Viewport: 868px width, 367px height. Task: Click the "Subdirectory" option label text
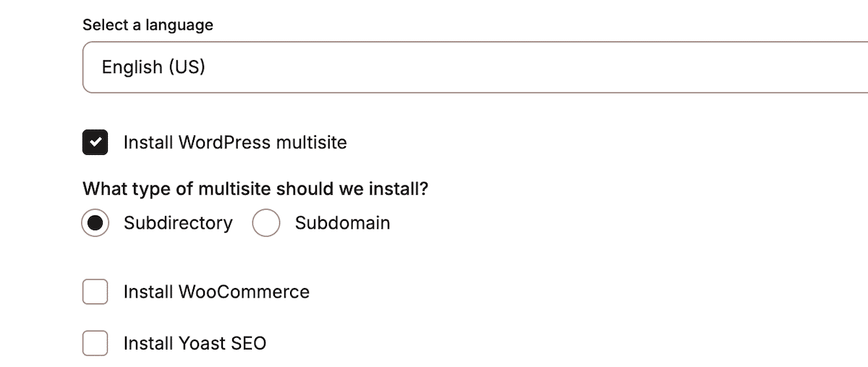click(x=178, y=223)
